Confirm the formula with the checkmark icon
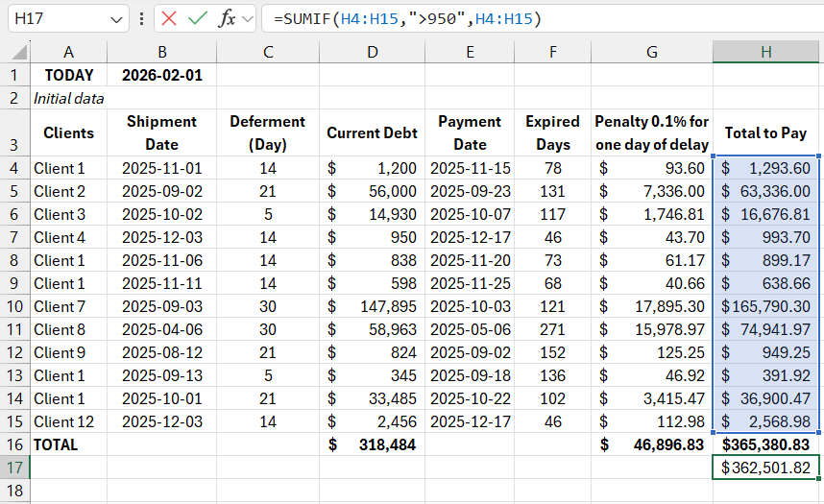The height and width of the screenshot is (504, 824). point(198,19)
